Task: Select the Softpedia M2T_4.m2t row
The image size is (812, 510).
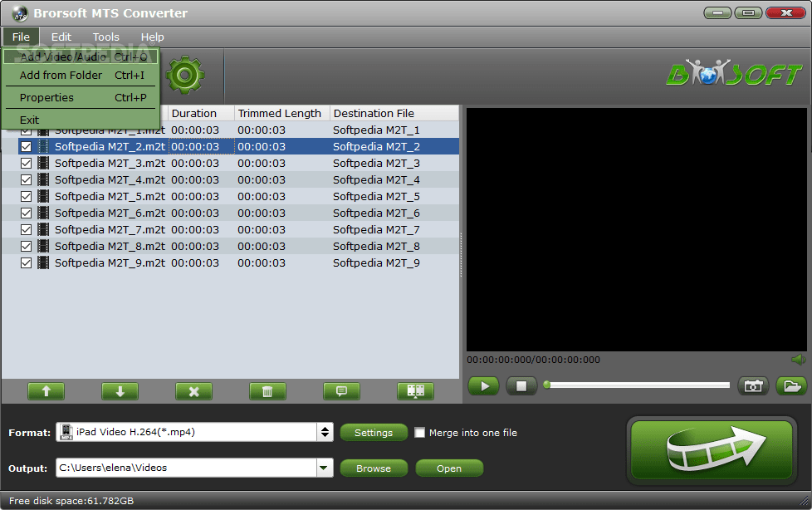Action: (x=231, y=180)
